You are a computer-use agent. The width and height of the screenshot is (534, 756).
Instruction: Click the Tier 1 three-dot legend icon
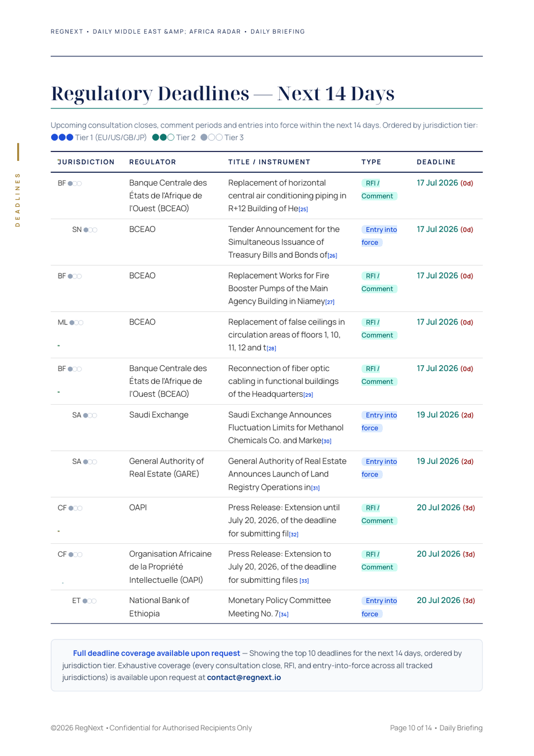pos(62,138)
